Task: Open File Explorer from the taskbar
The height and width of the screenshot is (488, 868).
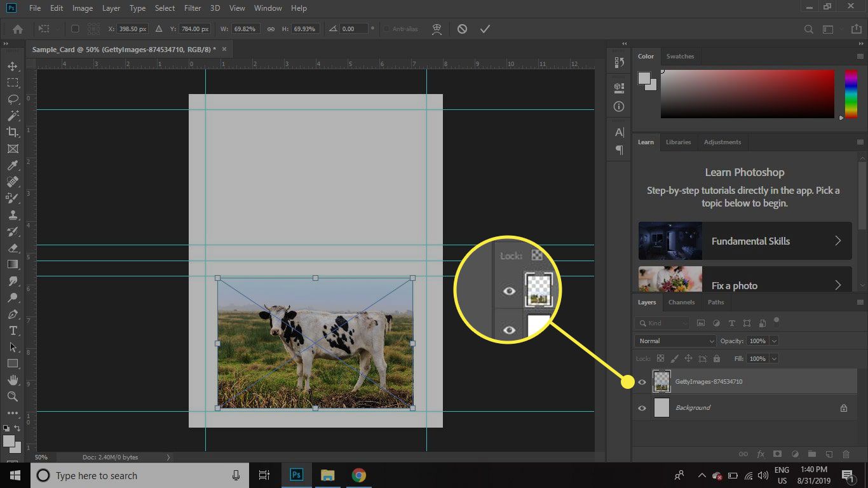Action: 327,475
